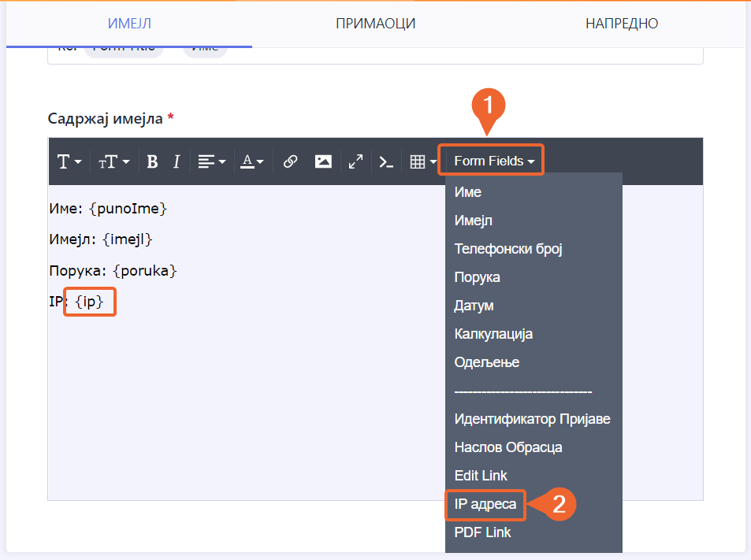Select PDF Link from the dropdown
The image size is (751, 560).
coord(482,532)
